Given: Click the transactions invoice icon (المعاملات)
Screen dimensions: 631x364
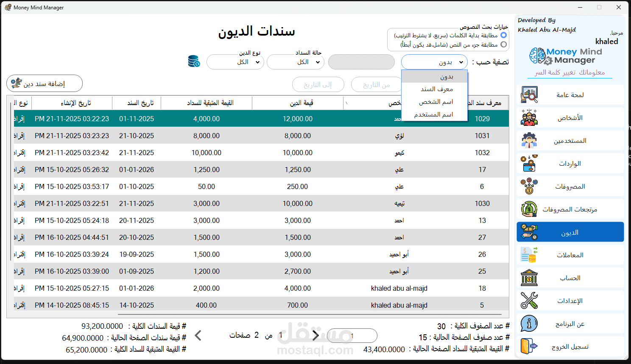Looking at the screenshot, I should point(529,255).
